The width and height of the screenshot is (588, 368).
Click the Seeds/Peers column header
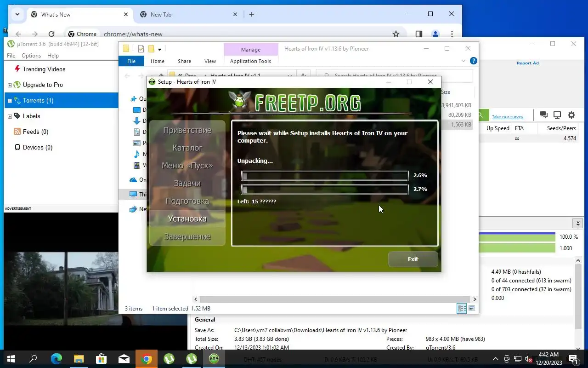(561, 128)
